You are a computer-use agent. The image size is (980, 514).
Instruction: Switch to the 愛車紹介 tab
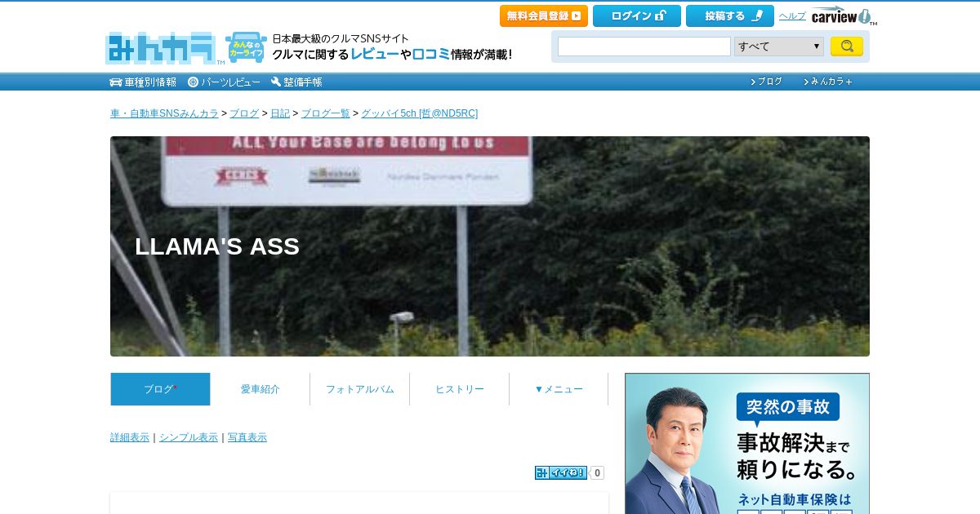(260, 389)
